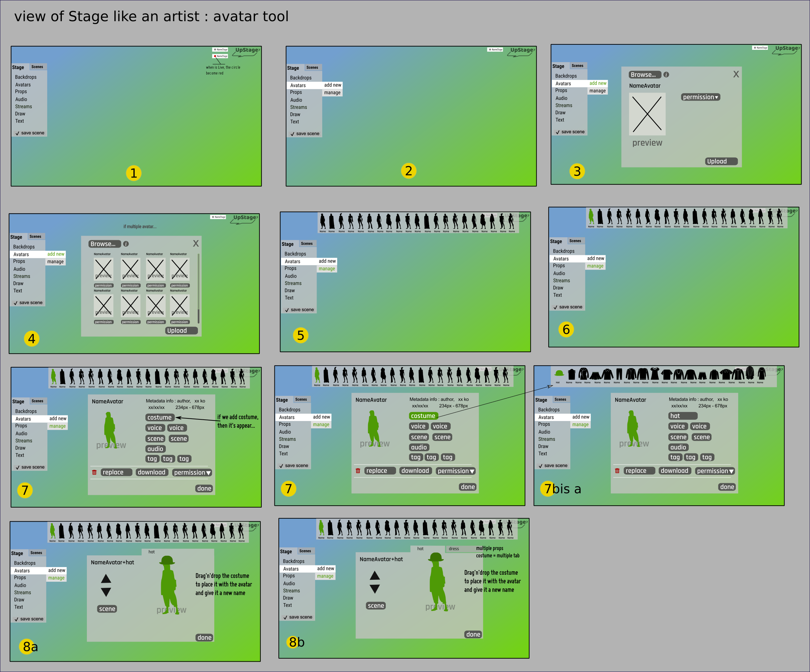Click the grey NameStage indicator in panel 2
Image resolution: width=810 pixels, height=672 pixels.
point(495,50)
